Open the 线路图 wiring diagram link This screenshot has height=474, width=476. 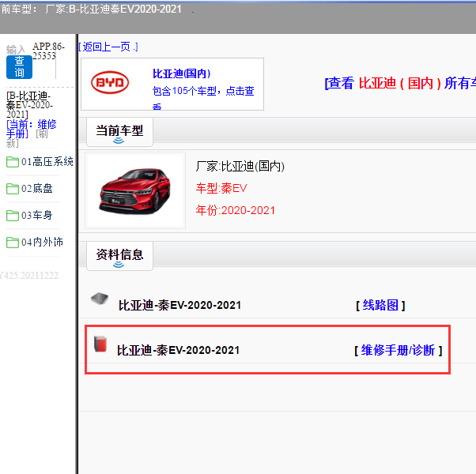click(380, 305)
